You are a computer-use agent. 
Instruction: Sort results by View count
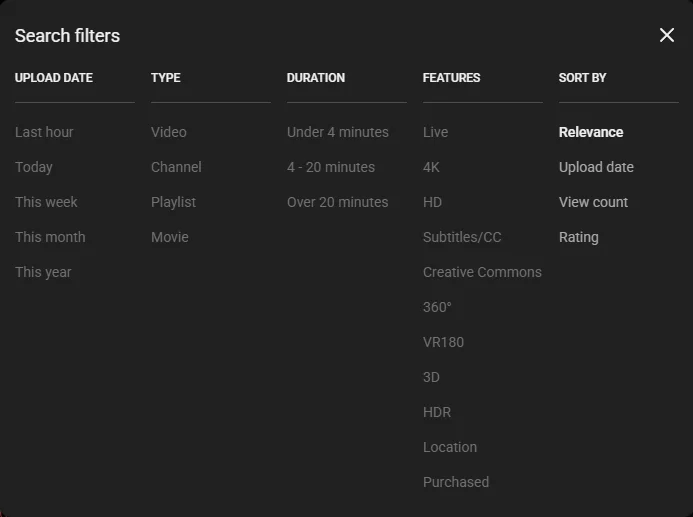click(593, 202)
